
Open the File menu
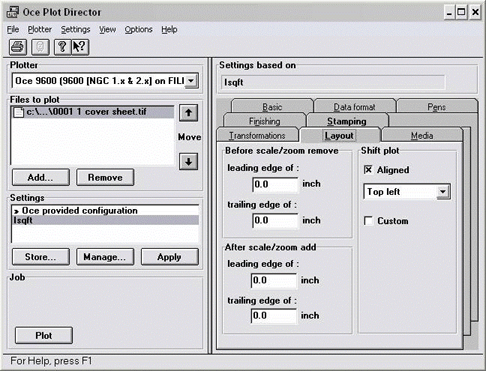coord(13,30)
